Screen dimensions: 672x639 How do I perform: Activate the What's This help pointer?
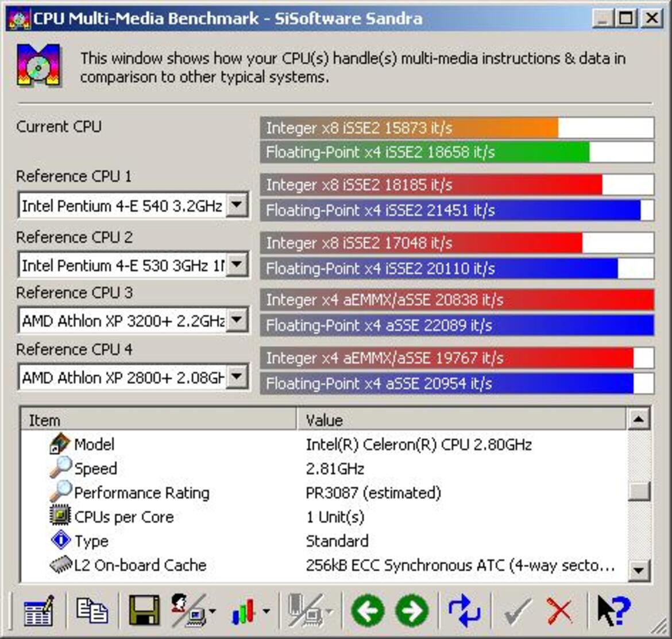614,611
